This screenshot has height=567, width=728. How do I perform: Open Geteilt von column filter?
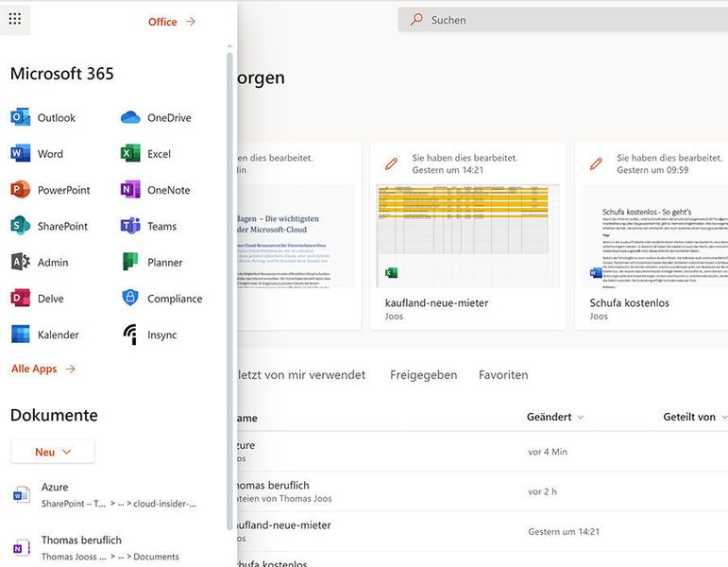click(695, 417)
